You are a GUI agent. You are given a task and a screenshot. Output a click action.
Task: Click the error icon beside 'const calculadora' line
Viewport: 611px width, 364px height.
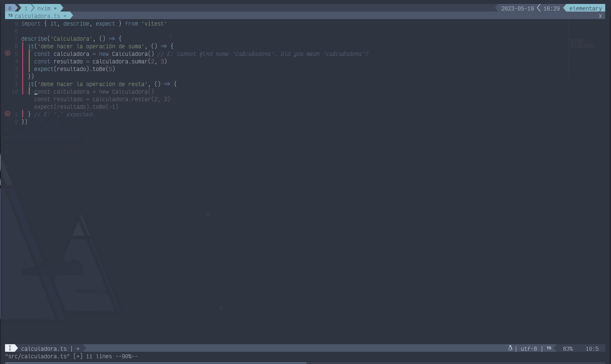pyautogui.click(x=8, y=53)
